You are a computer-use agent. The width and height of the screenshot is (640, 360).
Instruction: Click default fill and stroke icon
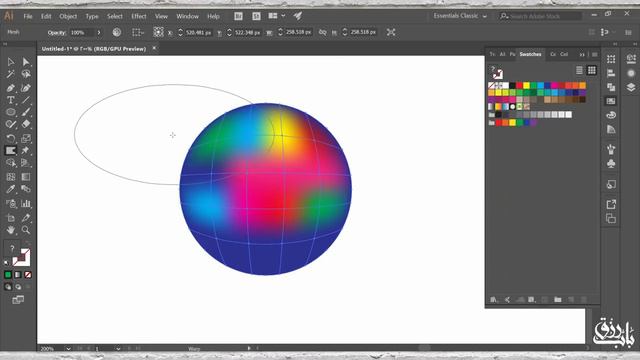(6, 262)
